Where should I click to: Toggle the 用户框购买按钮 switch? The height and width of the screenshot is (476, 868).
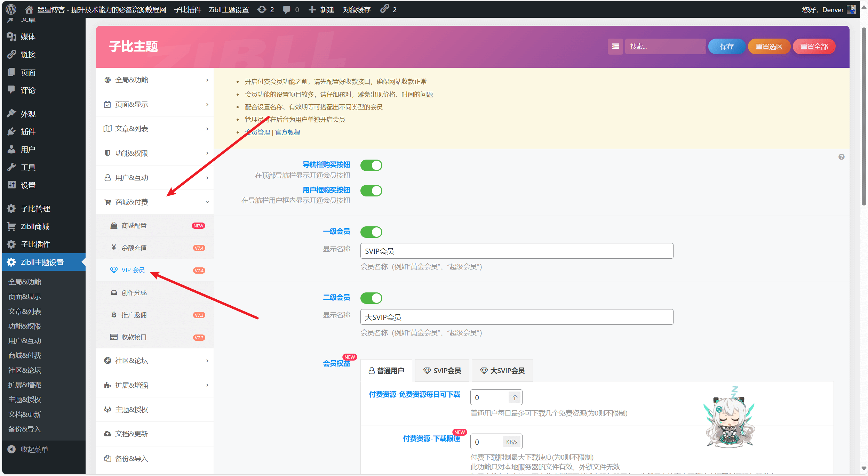coord(371,191)
